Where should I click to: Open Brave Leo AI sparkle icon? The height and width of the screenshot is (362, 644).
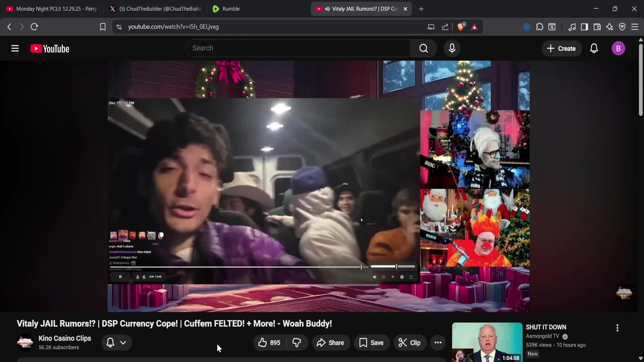point(610,27)
